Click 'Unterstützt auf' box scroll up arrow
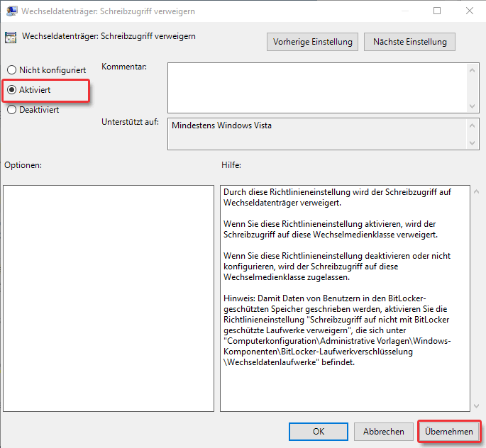This screenshot has width=486, height=448. (474, 125)
